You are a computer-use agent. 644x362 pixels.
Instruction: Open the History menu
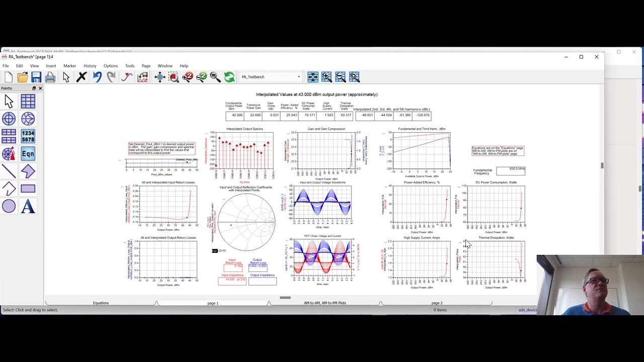[x=90, y=66]
